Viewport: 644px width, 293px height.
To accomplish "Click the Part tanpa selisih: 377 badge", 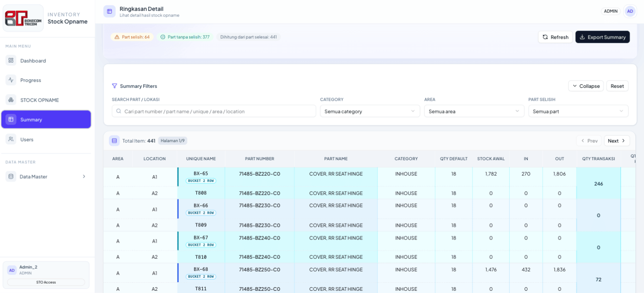I will click(x=185, y=37).
